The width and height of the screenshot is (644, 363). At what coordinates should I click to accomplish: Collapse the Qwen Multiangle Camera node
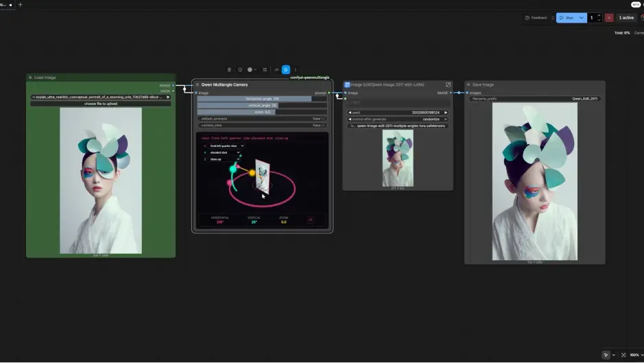point(197,84)
